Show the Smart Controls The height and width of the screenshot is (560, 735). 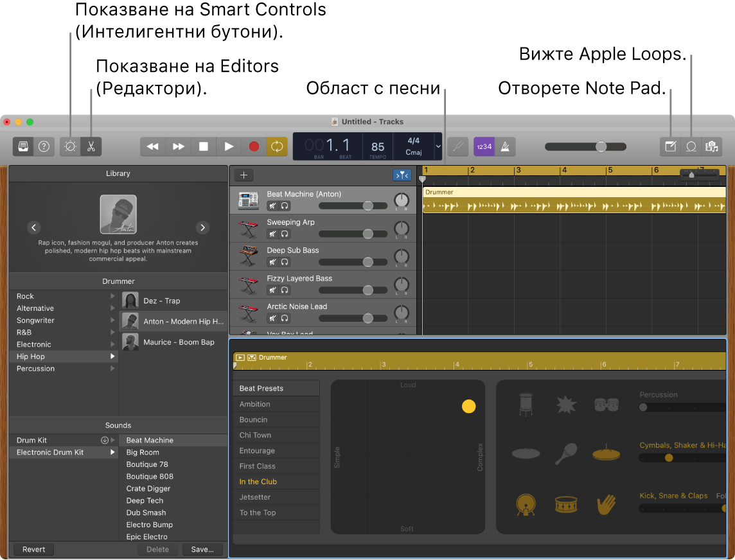(x=71, y=146)
